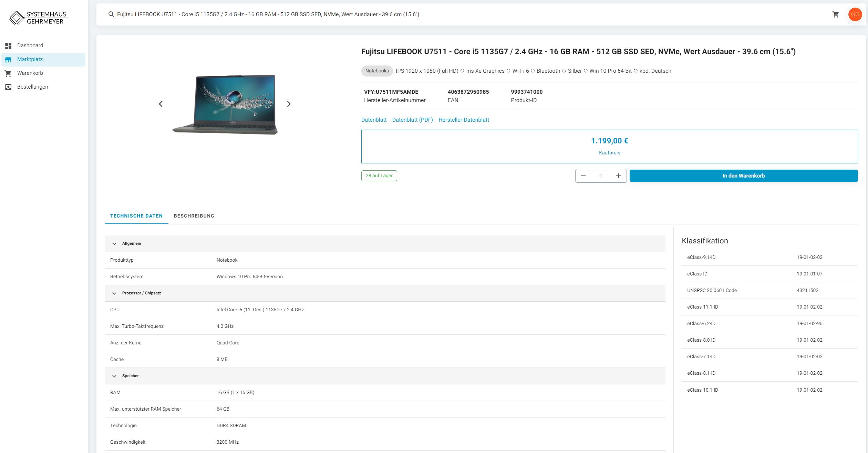Click the DDR4 SDRAM value
This screenshot has height=453, width=868.
coord(231,426)
